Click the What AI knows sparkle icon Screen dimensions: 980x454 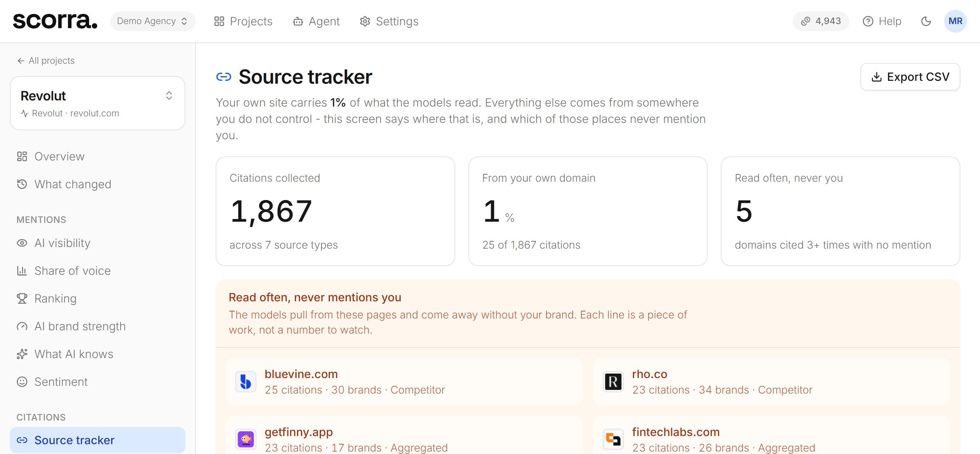(x=22, y=354)
